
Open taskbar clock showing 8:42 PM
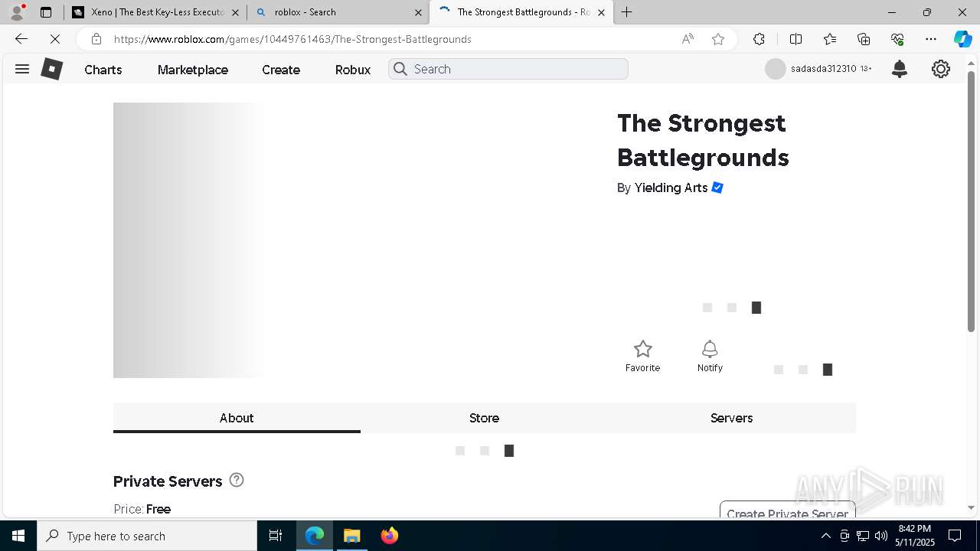pyautogui.click(x=915, y=536)
